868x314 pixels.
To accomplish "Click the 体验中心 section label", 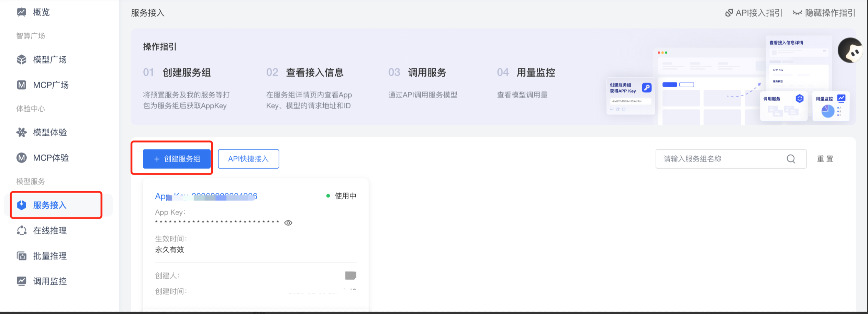I will [31, 109].
